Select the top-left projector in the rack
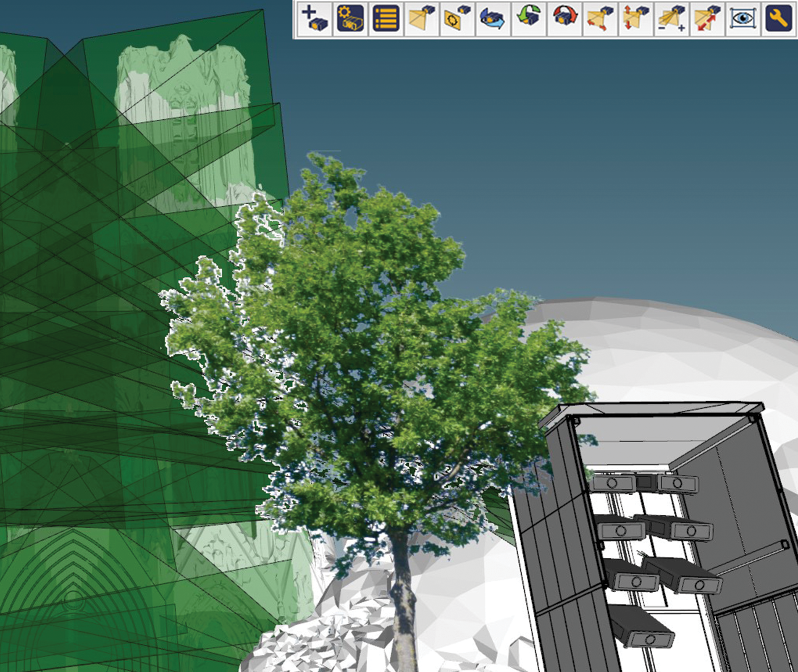This screenshot has height=672, width=798. (x=612, y=483)
